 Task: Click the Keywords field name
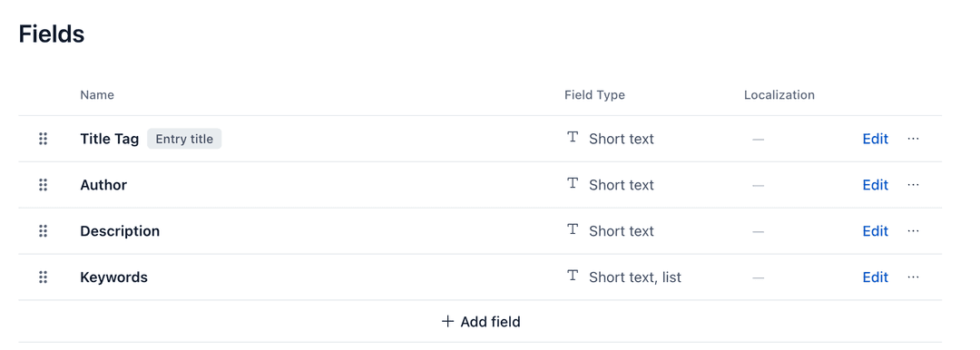pos(113,277)
